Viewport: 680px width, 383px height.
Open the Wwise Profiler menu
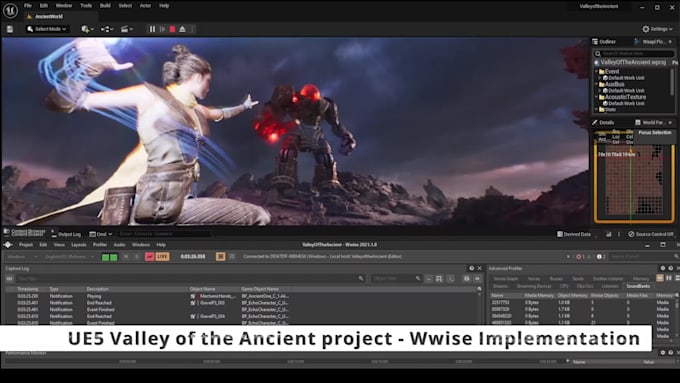(100, 245)
